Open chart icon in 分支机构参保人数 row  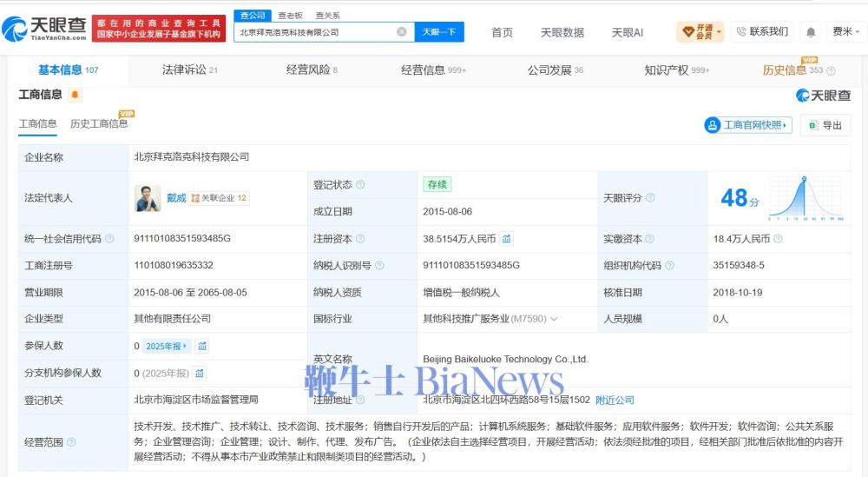click(x=200, y=374)
